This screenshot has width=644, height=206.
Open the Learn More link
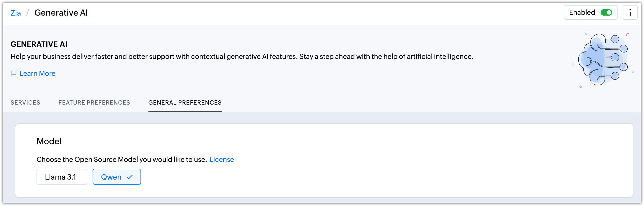coord(37,73)
